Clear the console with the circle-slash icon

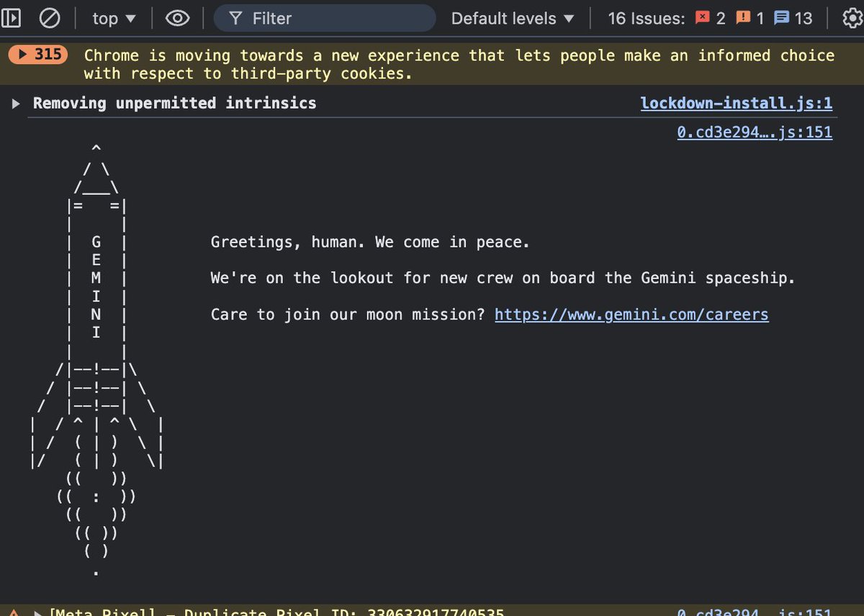tap(49, 18)
